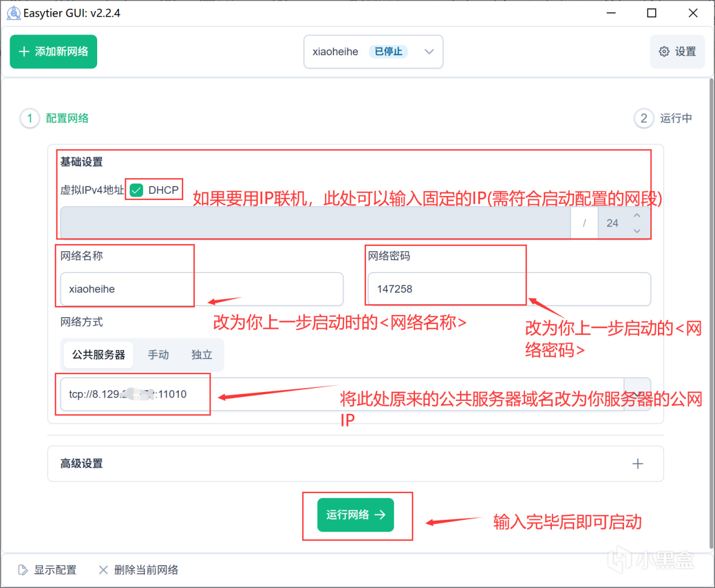Click the 网络方式 label
The width and height of the screenshot is (715, 588).
(x=82, y=322)
